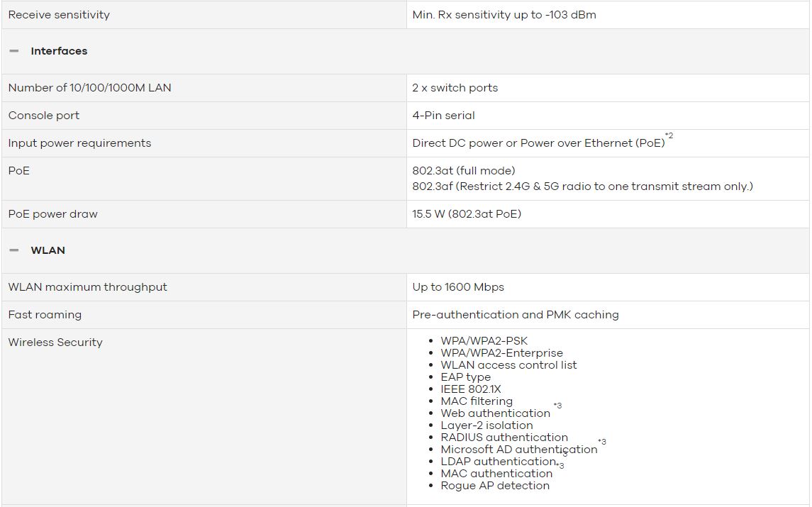Click the 802.3at (full mode) text

464,171
